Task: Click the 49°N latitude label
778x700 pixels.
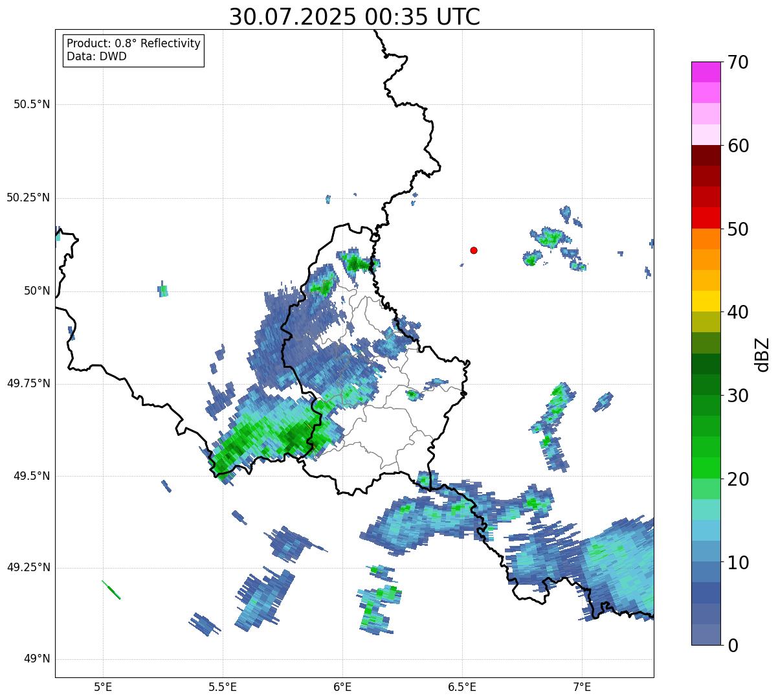Action: (37, 659)
